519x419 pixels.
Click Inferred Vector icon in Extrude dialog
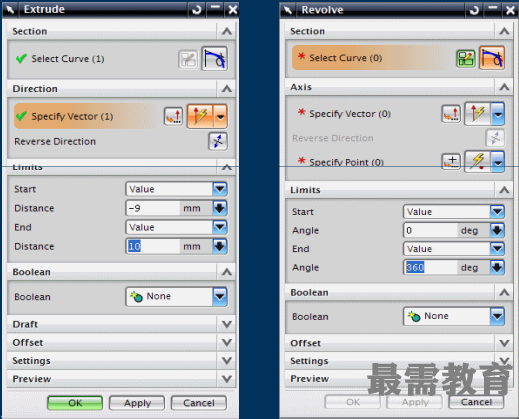[x=200, y=116]
